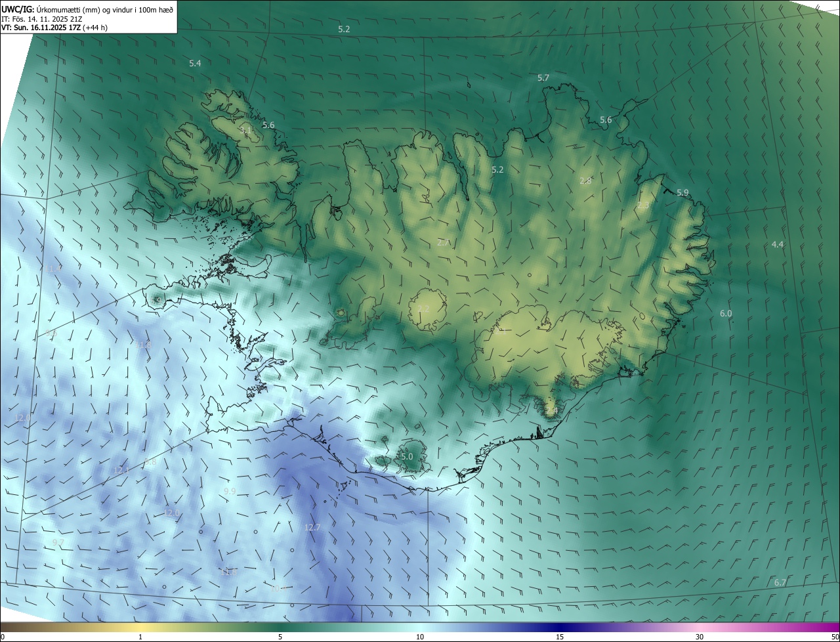Click the UWC/IG title text in the header box
This screenshot has height=642, width=840.
pyautogui.click(x=17, y=9)
